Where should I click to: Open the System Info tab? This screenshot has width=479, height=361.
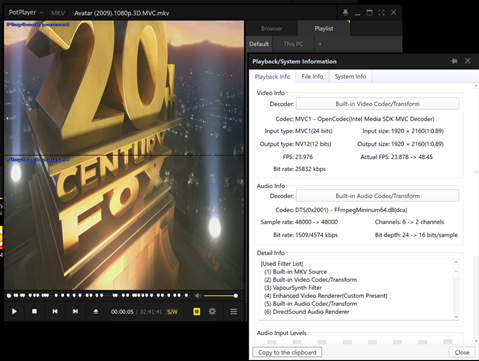[x=350, y=77]
